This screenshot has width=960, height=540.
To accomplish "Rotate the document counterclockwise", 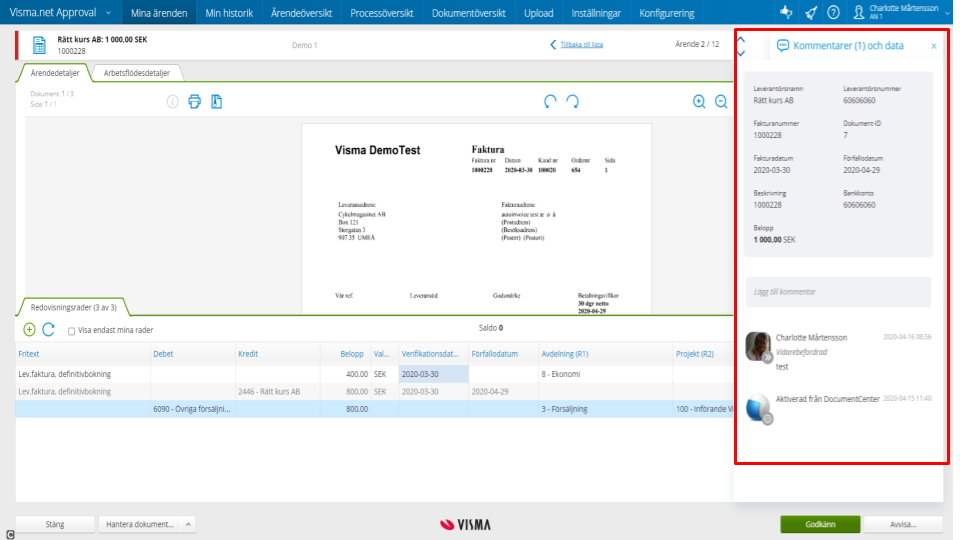I will pos(550,102).
